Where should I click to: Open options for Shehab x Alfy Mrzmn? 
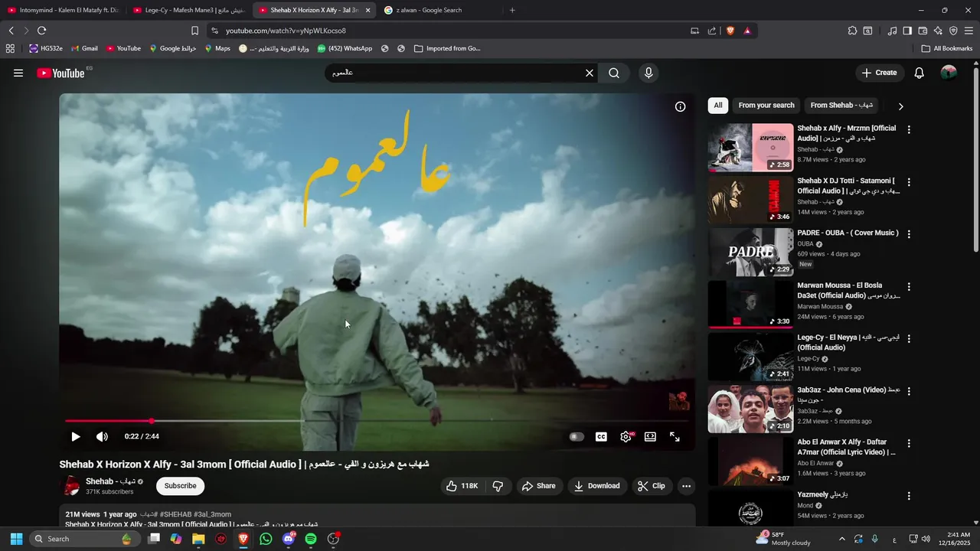coord(909,130)
